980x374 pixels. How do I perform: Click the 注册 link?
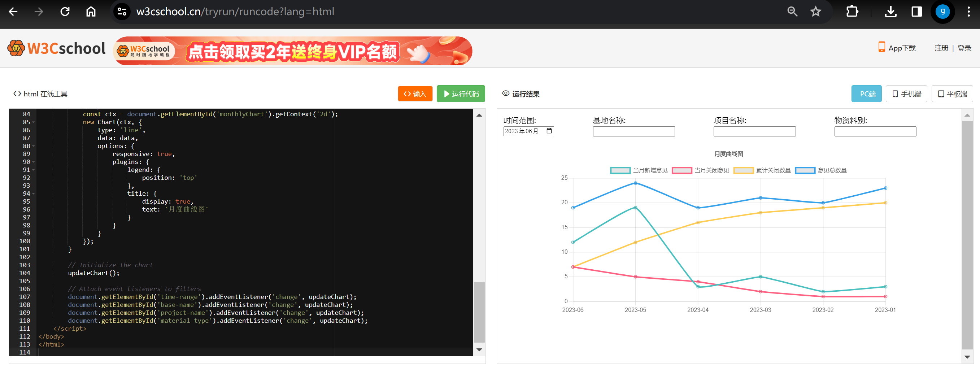[x=941, y=48]
